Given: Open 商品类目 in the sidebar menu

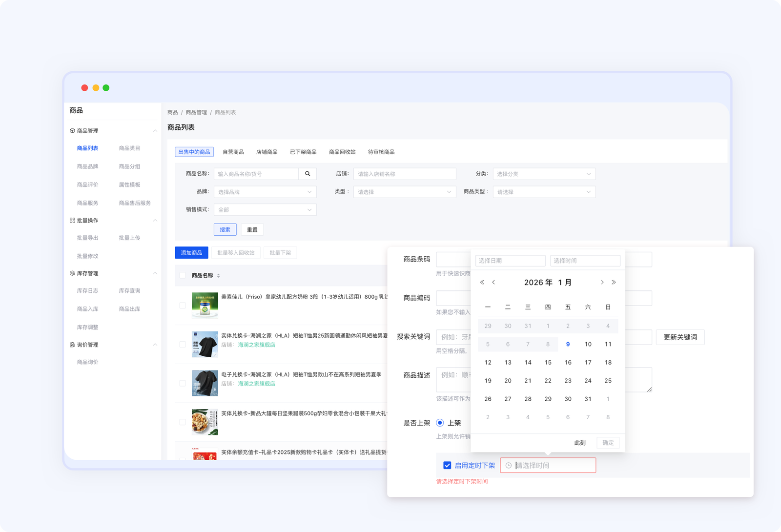Looking at the screenshot, I should (x=129, y=148).
